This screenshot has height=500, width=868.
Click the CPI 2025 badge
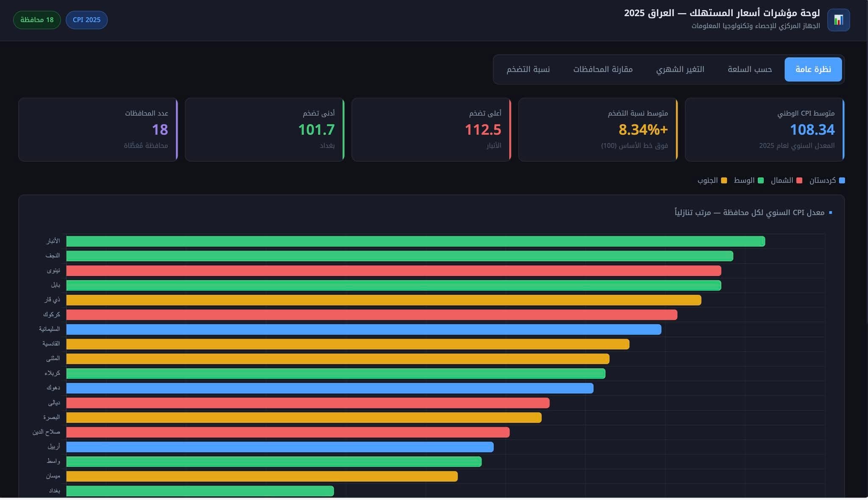point(86,20)
